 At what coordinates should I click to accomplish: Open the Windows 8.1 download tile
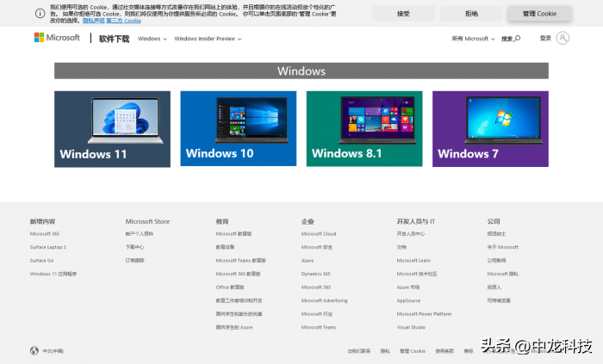pos(364,128)
